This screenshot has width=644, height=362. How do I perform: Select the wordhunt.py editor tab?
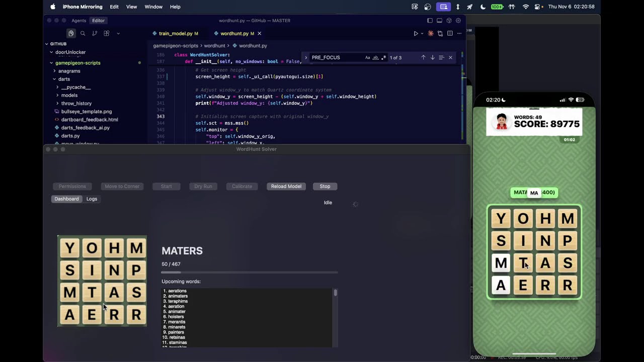click(234, 33)
